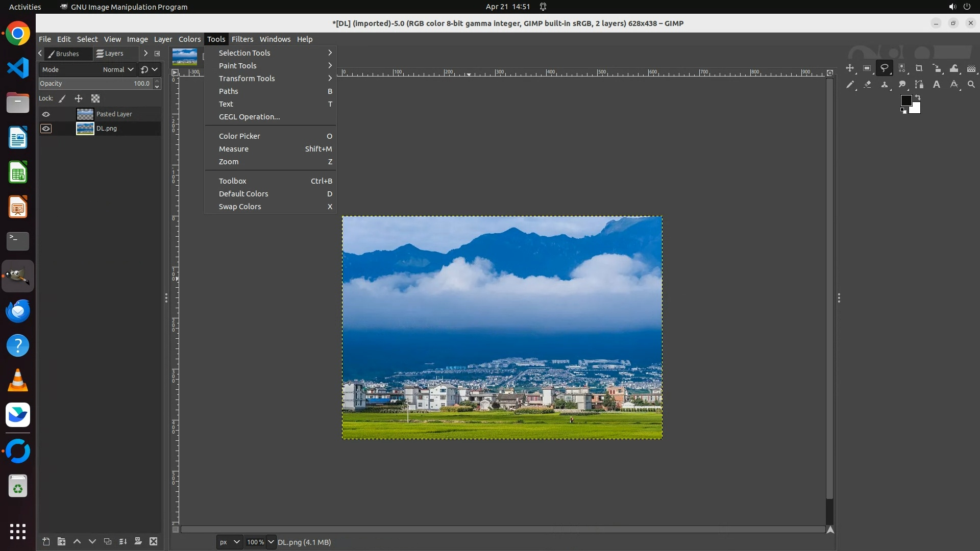
Task: Delete the selected layer
Action: click(x=154, y=541)
